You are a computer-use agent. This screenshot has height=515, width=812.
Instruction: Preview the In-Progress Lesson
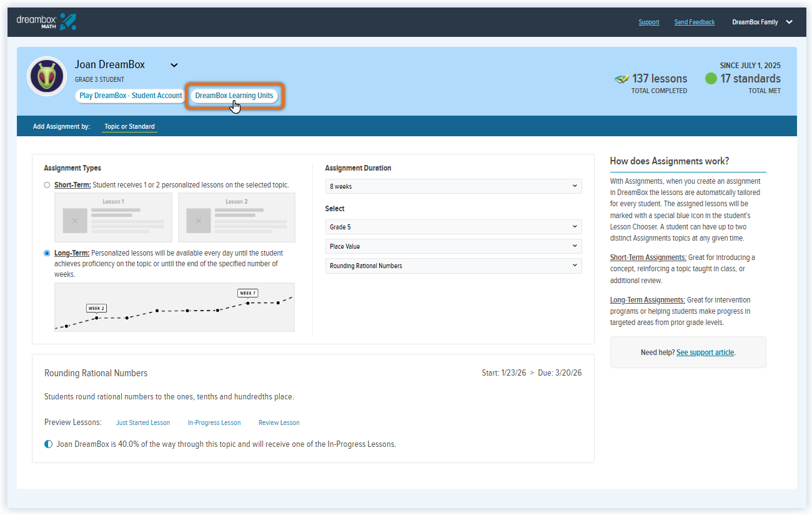[x=214, y=422]
